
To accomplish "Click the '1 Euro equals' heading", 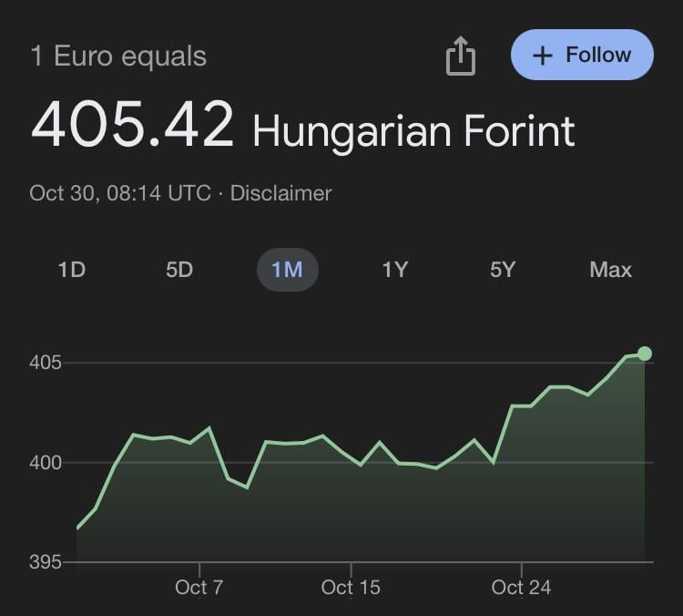I will [118, 56].
